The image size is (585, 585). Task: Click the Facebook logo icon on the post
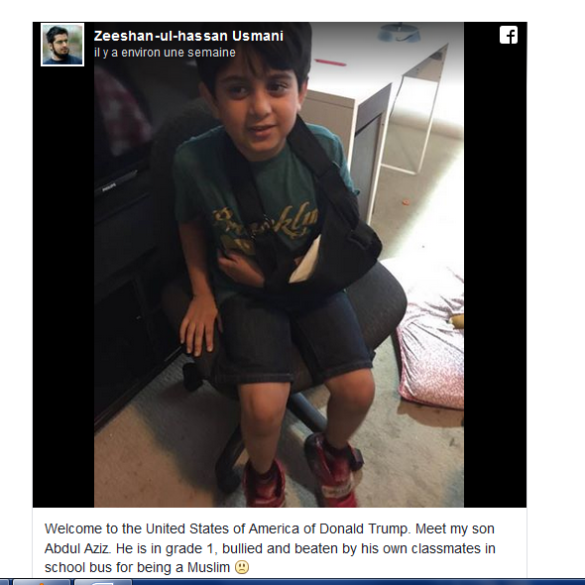(509, 35)
